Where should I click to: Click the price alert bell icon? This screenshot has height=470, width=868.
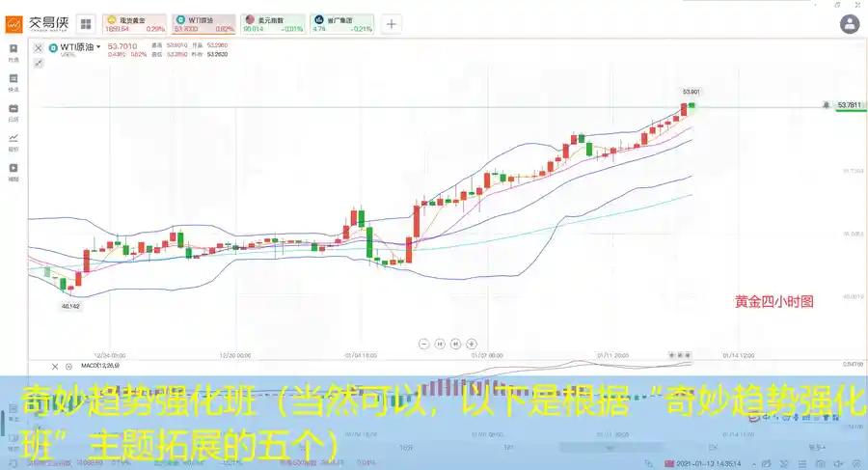(x=826, y=105)
